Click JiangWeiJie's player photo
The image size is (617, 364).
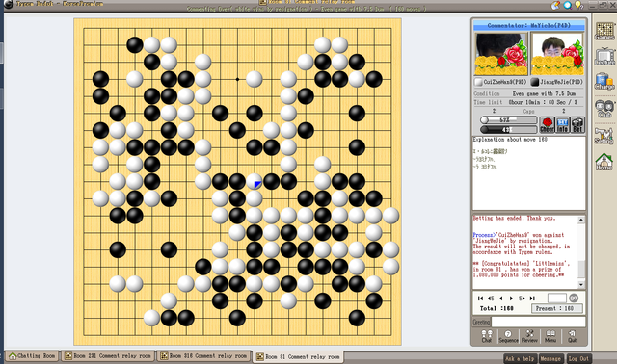[x=557, y=54]
